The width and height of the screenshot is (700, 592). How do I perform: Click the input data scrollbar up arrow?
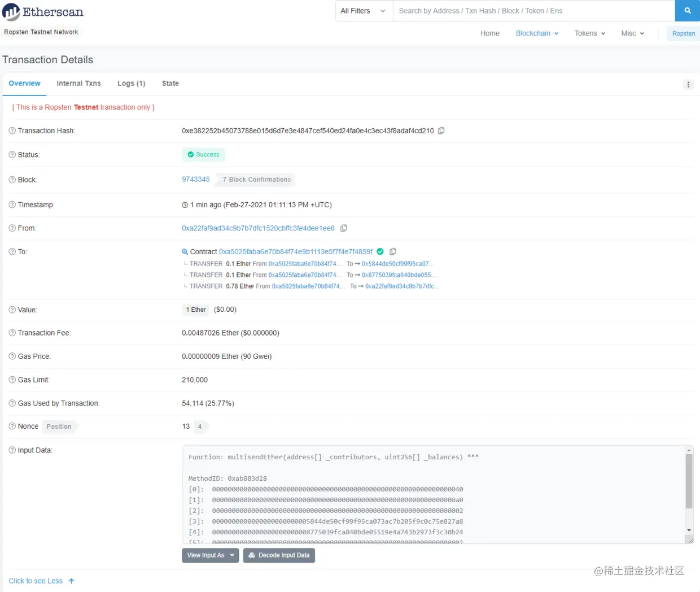689,450
